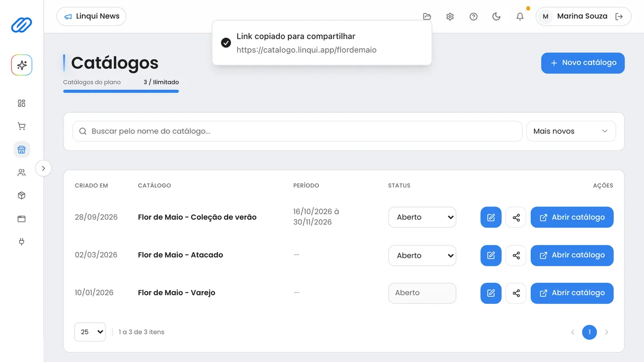This screenshot has width=644, height=362.
Task: Click the Marina Souza user name
Action: pyautogui.click(x=582, y=16)
